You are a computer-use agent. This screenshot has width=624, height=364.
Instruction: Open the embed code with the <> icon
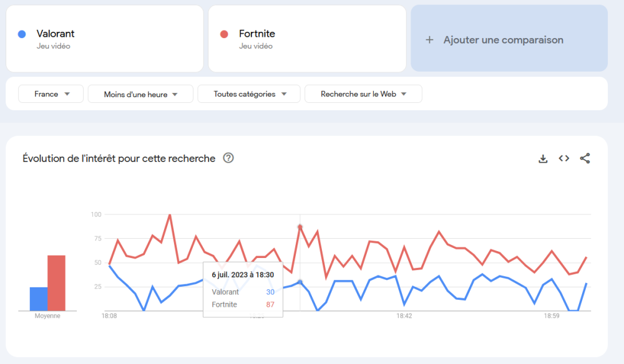pos(563,158)
